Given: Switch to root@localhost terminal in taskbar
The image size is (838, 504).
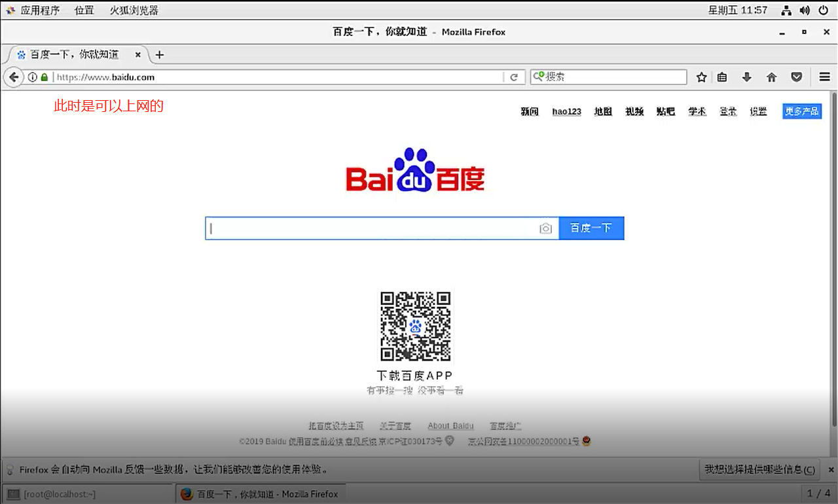Looking at the screenshot, I should 87,494.
